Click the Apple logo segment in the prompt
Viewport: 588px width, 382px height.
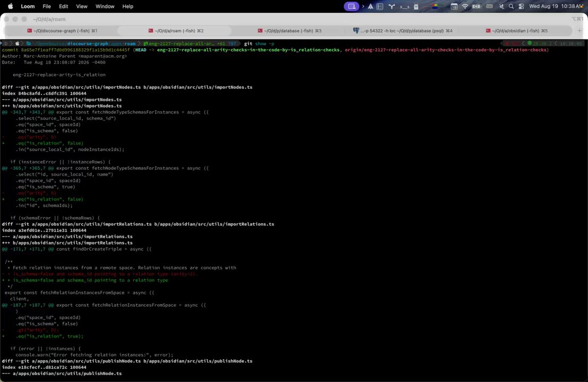17,44
